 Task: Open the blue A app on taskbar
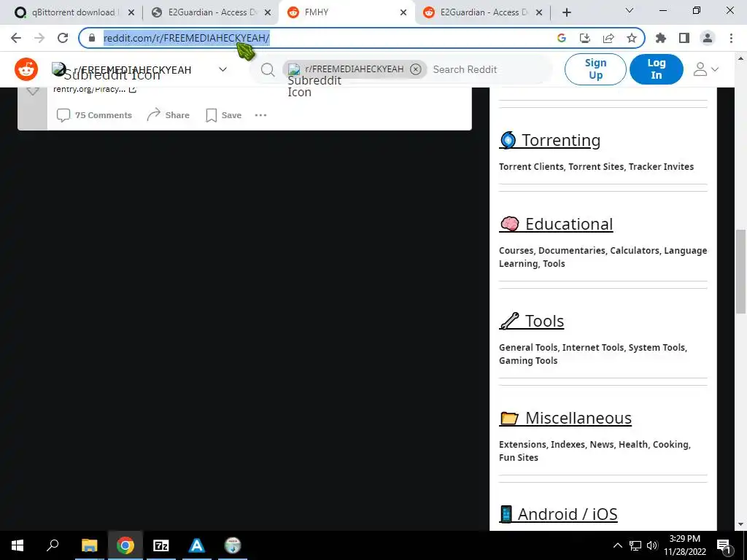coord(197,545)
